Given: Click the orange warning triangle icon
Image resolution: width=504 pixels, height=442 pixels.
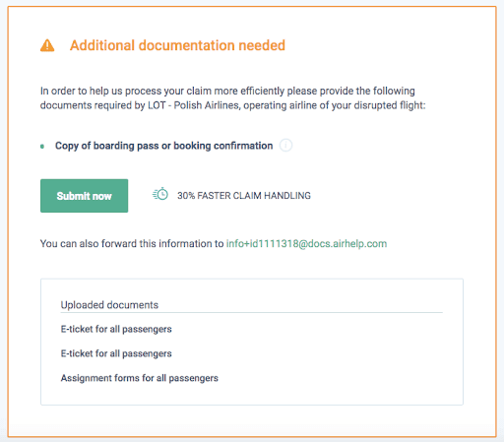Looking at the screenshot, I should [x=47, y=45].
